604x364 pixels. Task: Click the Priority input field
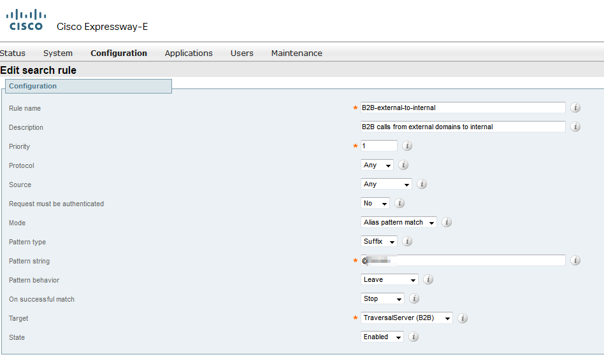tap(379, 146)
